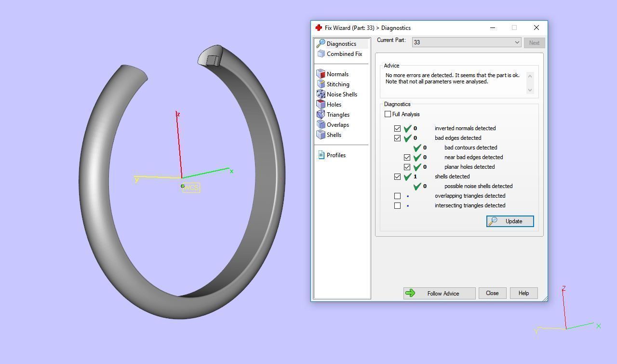Enable the Full Analysis checkbox
The width and height of the screenshot is (617, 364).
pyautogui.click(x=388, y=114)
